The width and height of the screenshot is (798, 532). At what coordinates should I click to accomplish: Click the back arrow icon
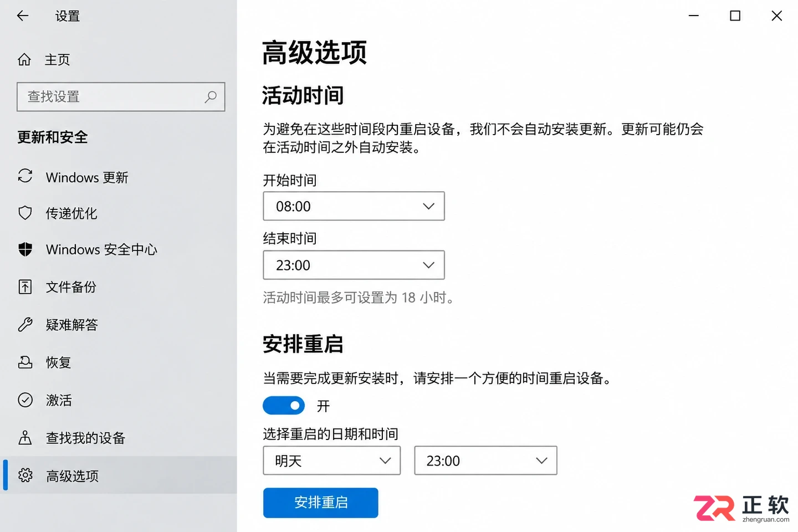(x=23, y=16)
